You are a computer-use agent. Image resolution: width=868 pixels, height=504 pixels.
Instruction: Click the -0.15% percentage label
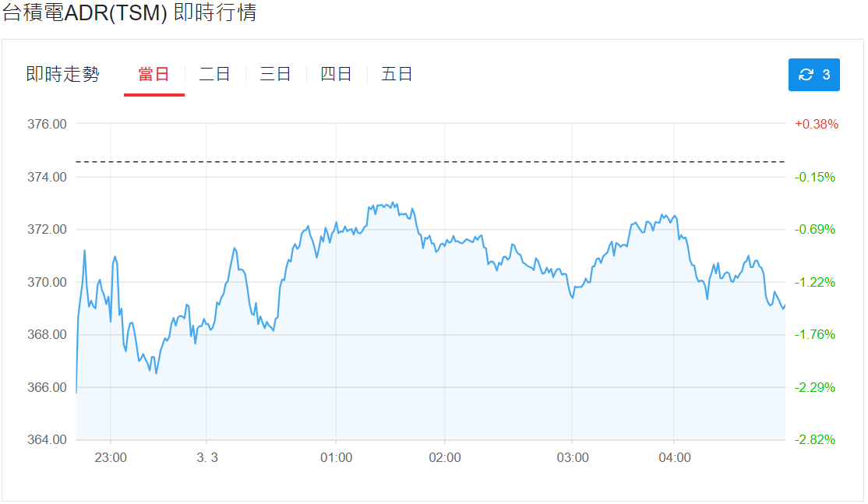[814, 177]
